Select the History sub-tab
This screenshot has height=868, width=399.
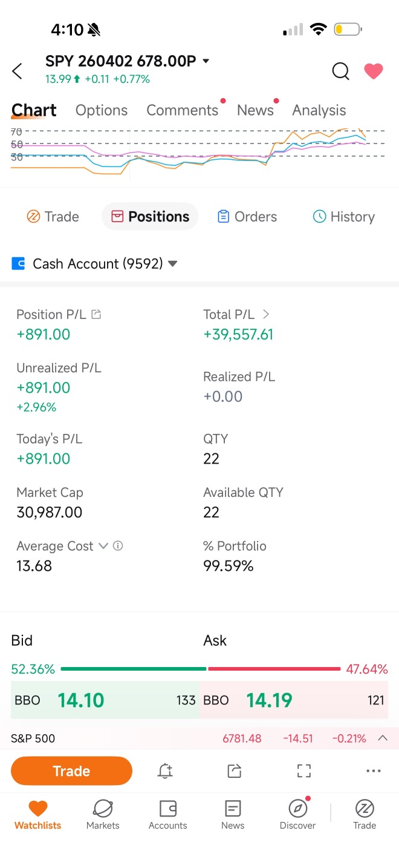(x=343, y=217)
